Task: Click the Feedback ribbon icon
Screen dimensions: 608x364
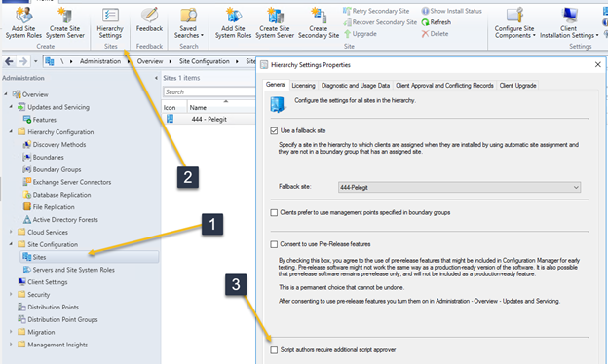Action: click(x=149, y=20)
